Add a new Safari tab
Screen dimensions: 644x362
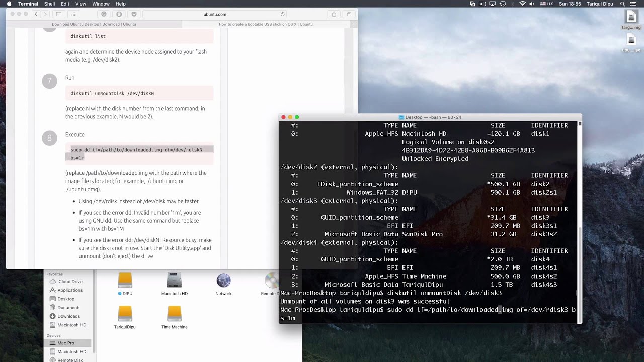tap(354, 24)
